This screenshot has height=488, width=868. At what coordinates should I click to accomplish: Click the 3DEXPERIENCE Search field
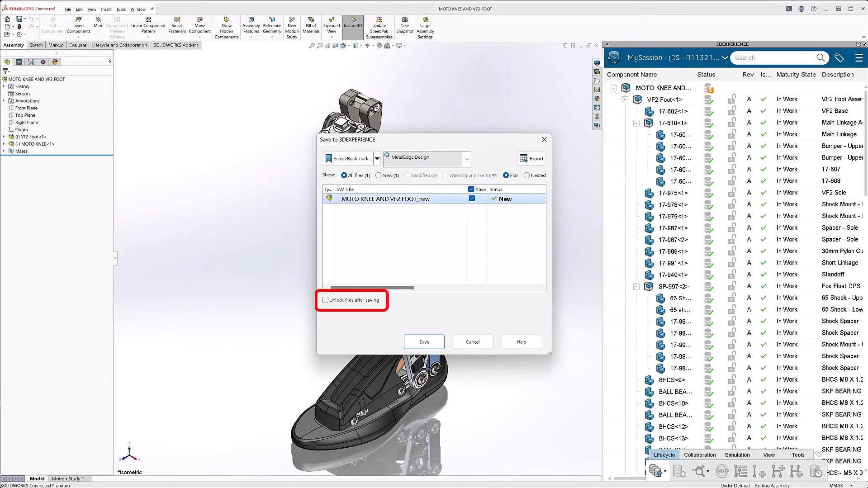point(773,58)
